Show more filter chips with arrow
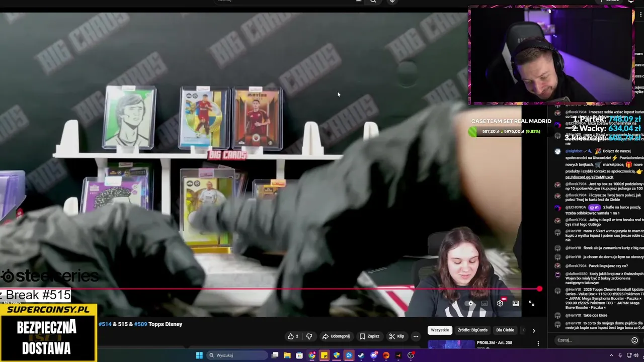644x362 pixels. 534,330
